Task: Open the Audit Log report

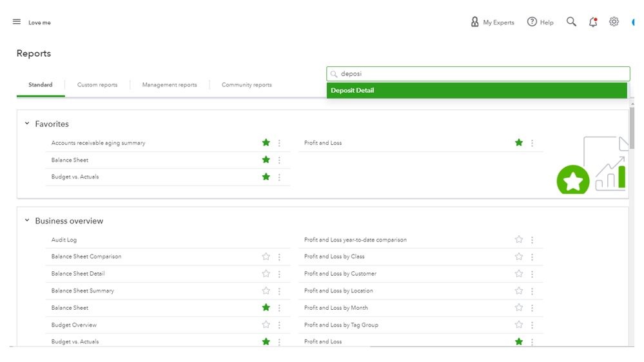Action: point(64,240)
